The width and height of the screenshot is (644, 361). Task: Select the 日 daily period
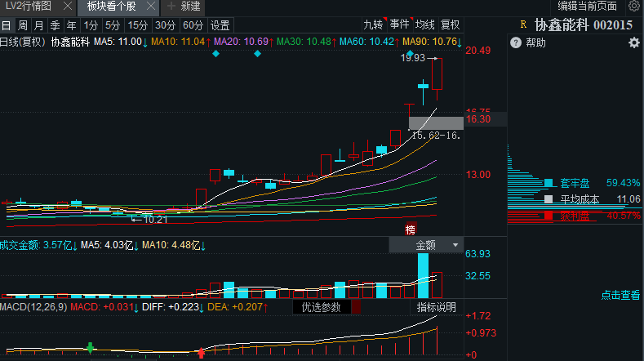(7, 25)
